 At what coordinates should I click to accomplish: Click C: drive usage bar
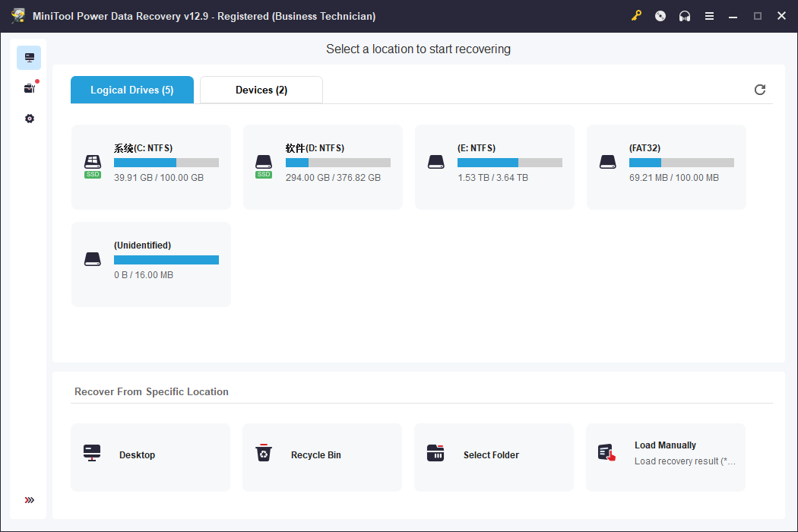coord(166,163)
